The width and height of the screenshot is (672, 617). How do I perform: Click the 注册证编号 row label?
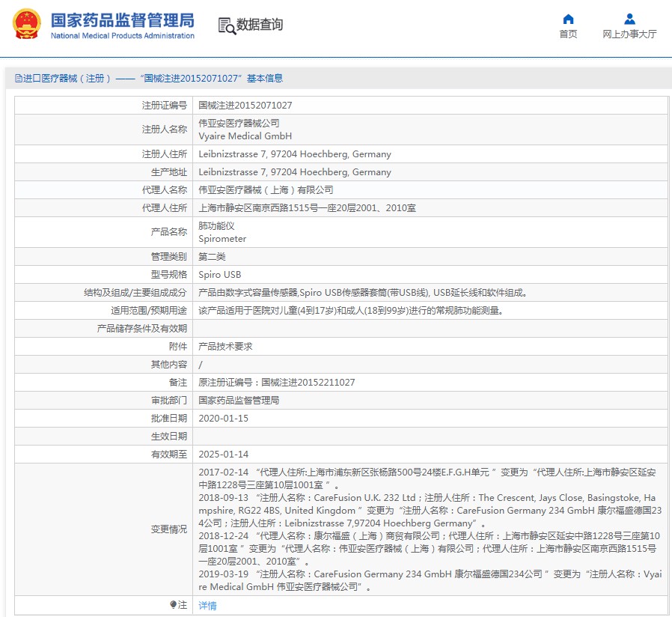coord(165,105)
